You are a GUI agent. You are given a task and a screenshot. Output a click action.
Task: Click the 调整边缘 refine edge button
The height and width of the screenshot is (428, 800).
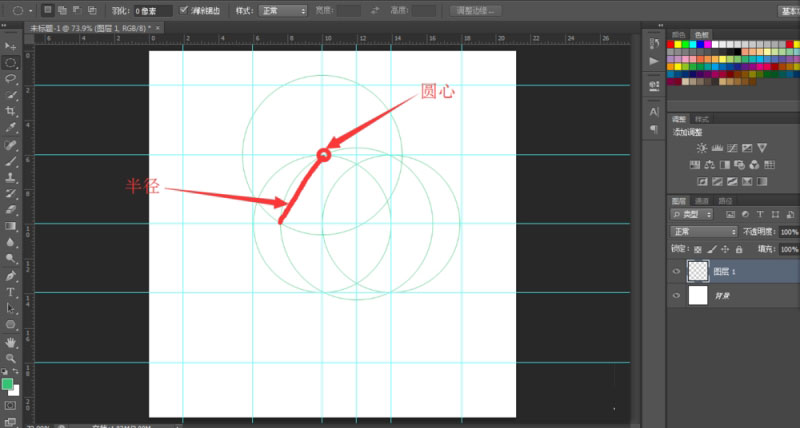476,11
